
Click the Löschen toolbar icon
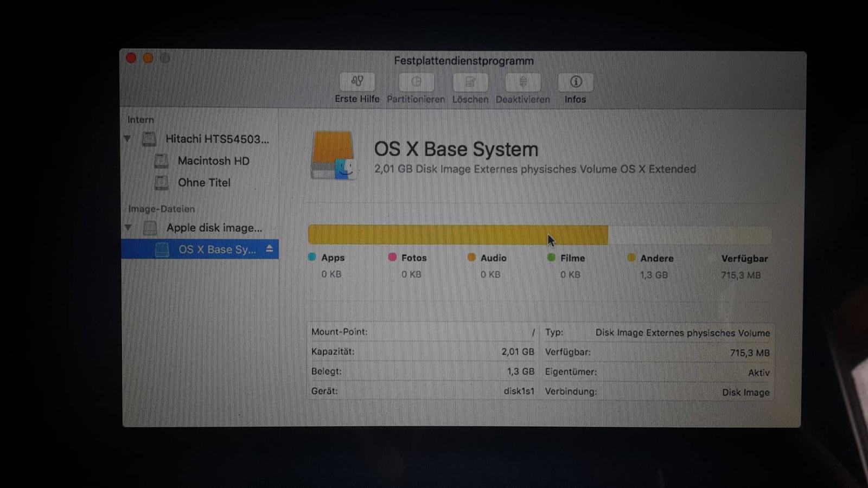click(470, 82)
